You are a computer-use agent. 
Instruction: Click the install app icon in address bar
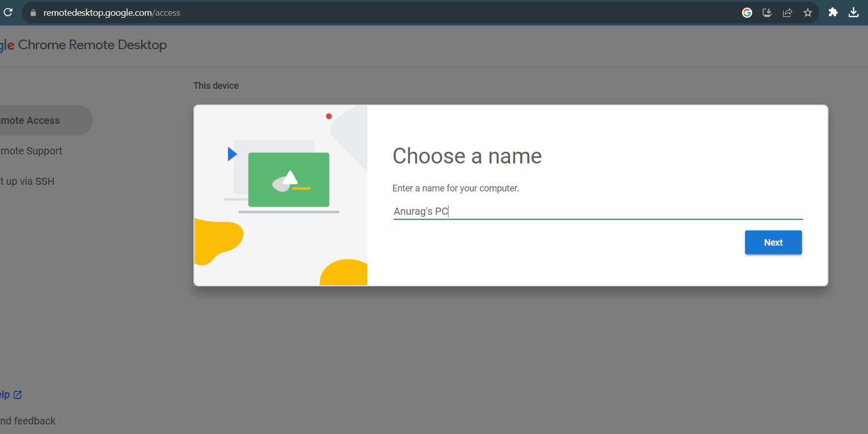click(767, 13)
